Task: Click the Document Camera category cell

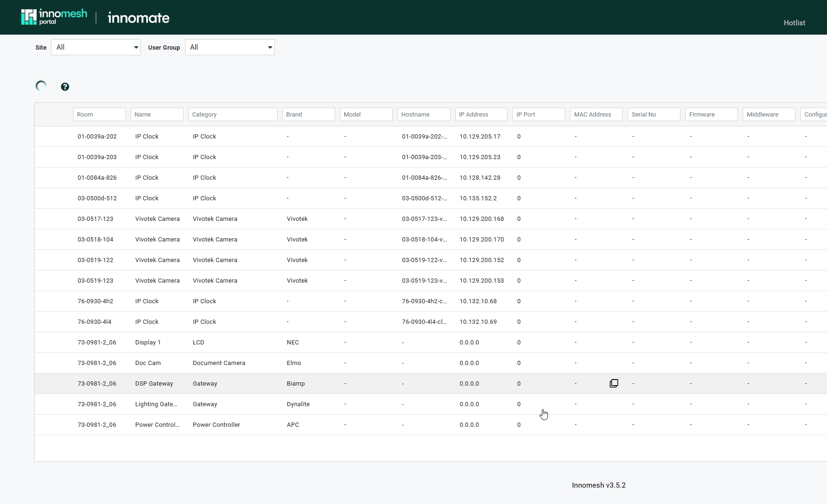Action: [x=219, y=363]
